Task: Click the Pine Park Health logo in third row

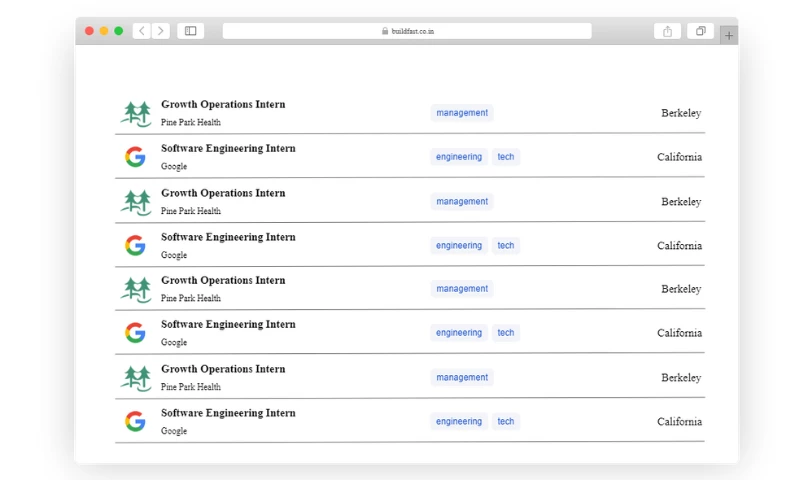Action: click(x=135, y=201)
